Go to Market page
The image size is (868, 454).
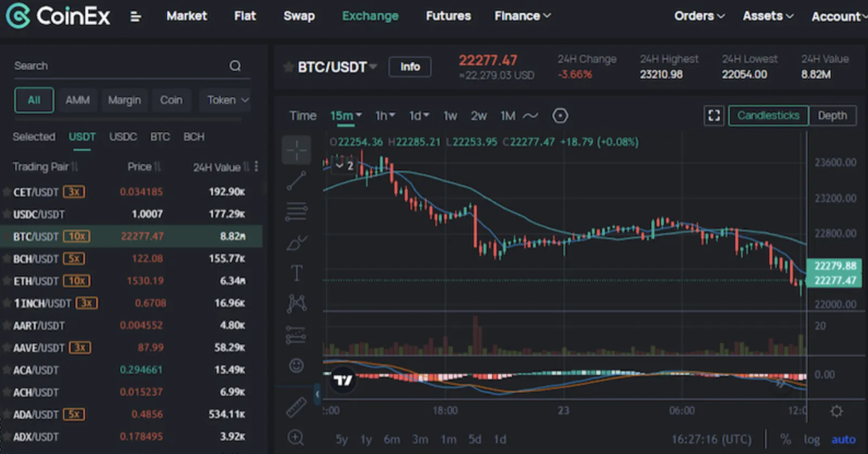[187, 16]
